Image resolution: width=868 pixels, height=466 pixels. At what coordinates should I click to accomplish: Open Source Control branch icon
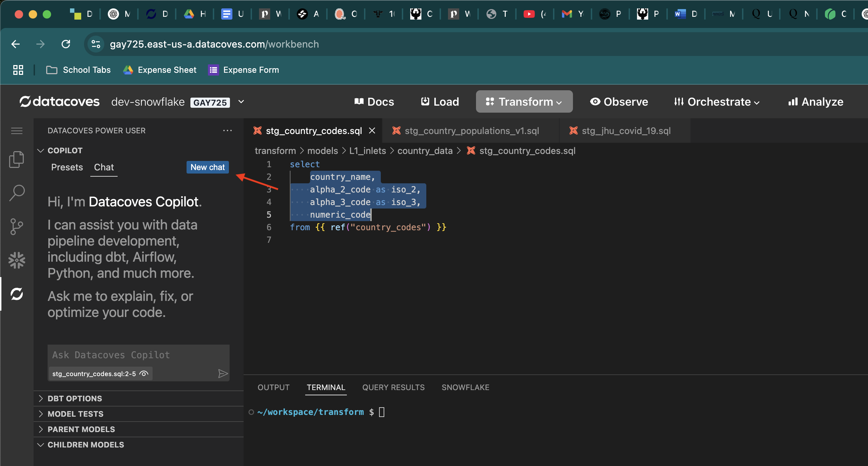pos(16,227)
